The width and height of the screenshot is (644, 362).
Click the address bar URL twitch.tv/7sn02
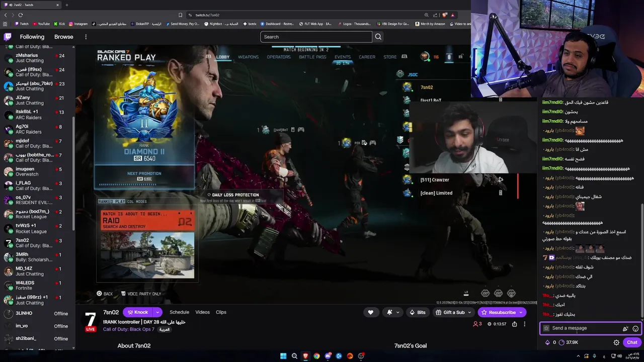[207, 15]
